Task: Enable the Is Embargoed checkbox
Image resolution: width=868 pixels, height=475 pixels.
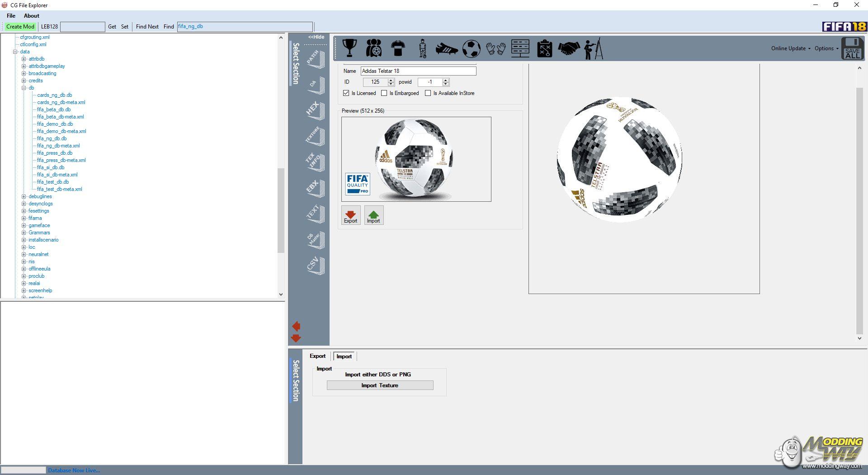Action: tap(384, 93)
